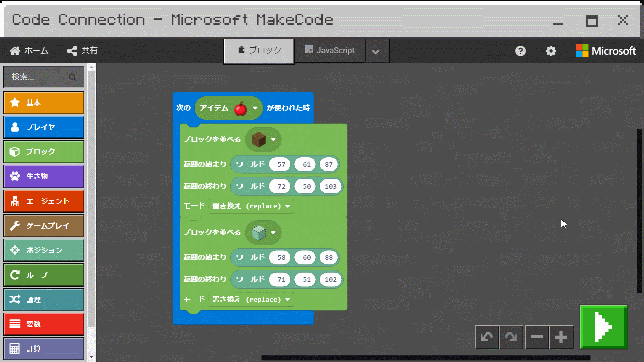The image size is (644, 362).
Task: Expand the language dropdown beside JavaScript
Action: click(377, 52)
